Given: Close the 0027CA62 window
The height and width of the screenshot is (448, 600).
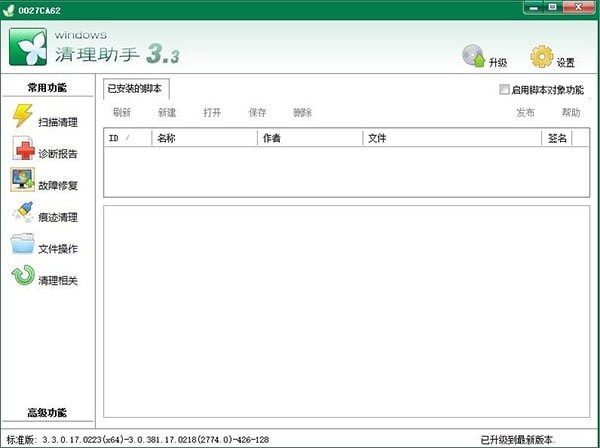Looking at the screenshot, I should tap(578, 8).
